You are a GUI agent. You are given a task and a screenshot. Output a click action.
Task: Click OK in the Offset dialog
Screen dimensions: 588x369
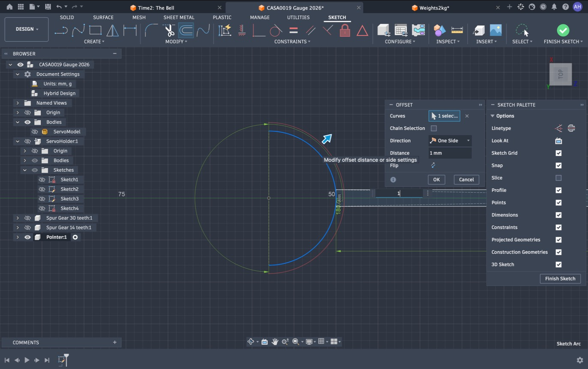(436, 180)
